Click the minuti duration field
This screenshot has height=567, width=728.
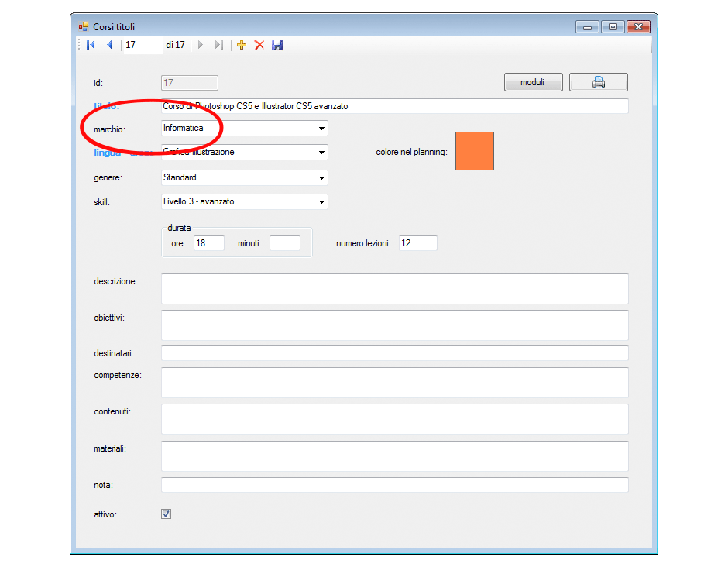pos(285,243)
